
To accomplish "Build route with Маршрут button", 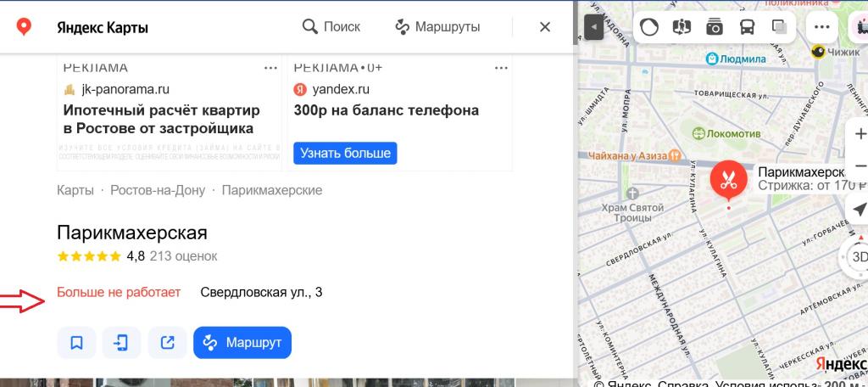I will point(242,343).
